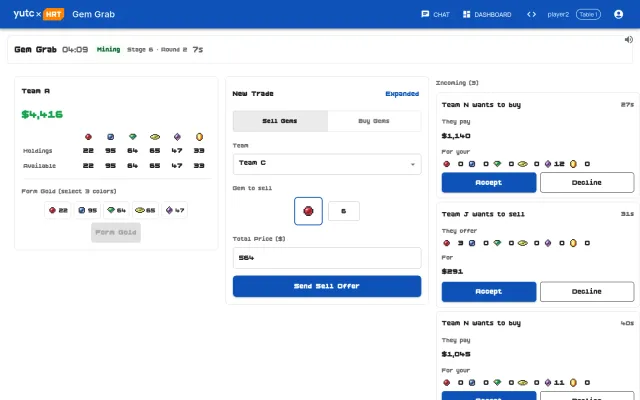Image resolution: width=640 pixels, height=400 pixels.
Task: Decline Team N's $1,140 buy offer
Action: pyautogui.click(x=587, y=182)
